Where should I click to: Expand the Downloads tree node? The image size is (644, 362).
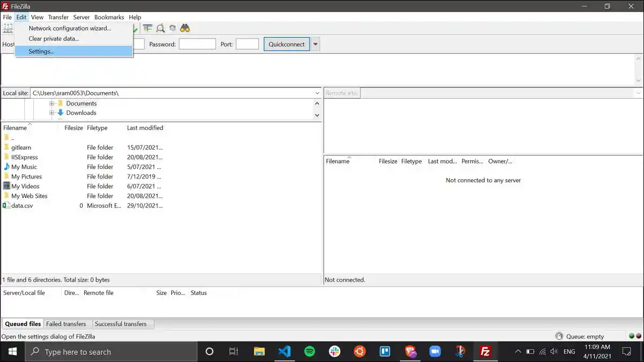coord(52,113)
